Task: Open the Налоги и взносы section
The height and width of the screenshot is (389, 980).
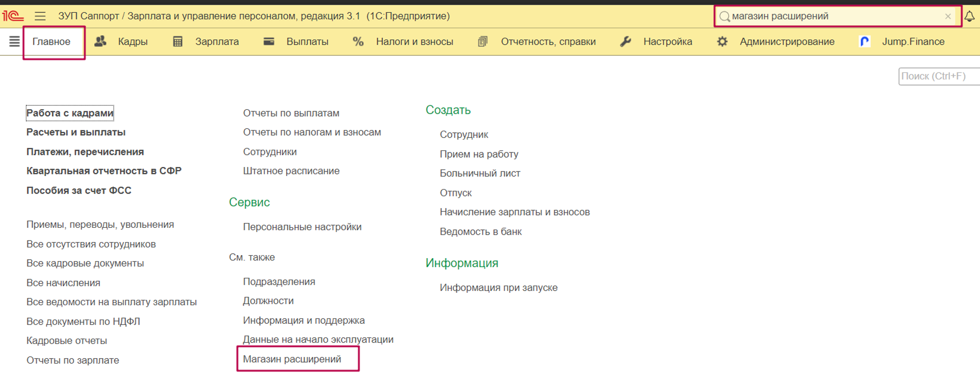Action: click(403, 42)
